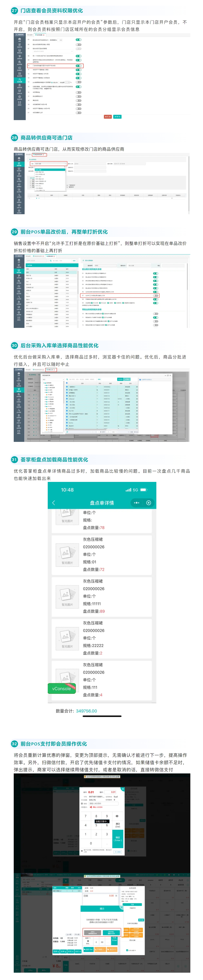The image size is (203, 980).
Task: Click red 关闭 button in member settings
Action: pos(108,116)
